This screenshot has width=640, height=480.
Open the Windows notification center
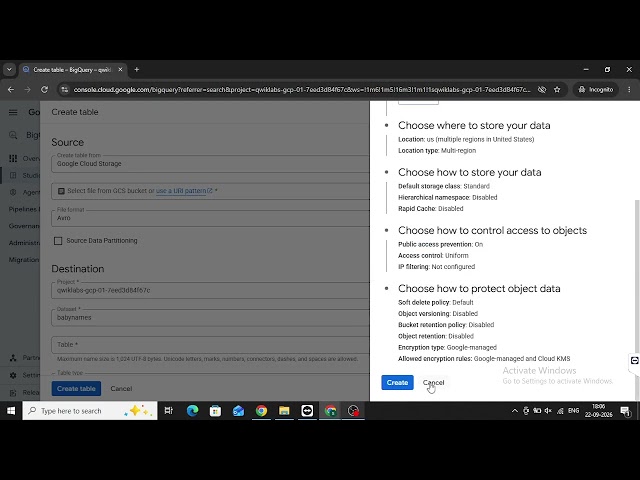coord(625,411)
